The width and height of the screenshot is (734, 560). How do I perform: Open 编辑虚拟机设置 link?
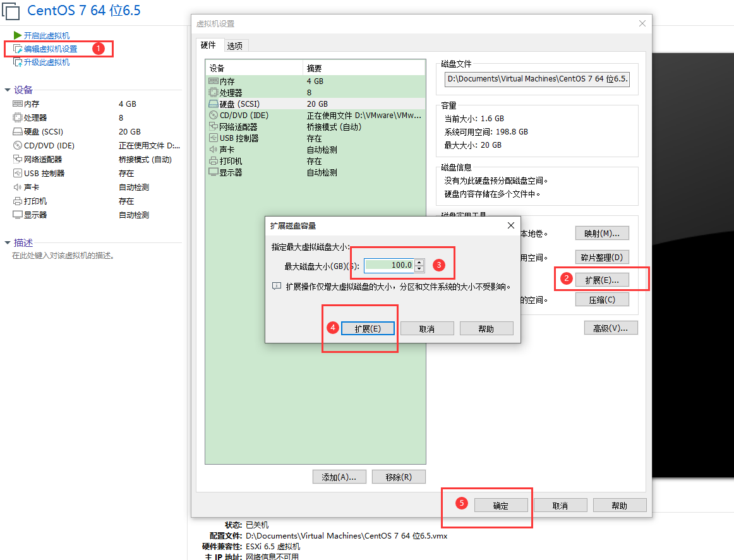point(51,49)
